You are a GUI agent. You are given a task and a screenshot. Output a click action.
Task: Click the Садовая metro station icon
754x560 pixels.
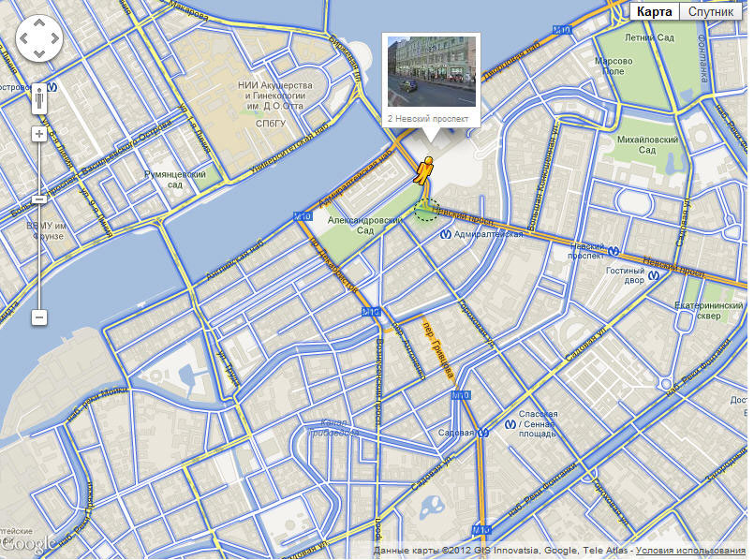(x=482, y=433)
